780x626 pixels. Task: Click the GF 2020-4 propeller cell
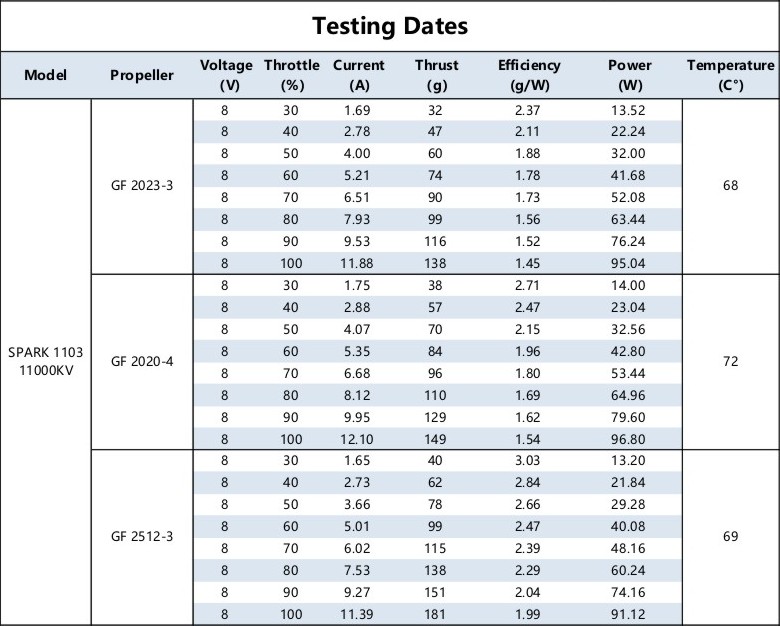coord(142,361)
